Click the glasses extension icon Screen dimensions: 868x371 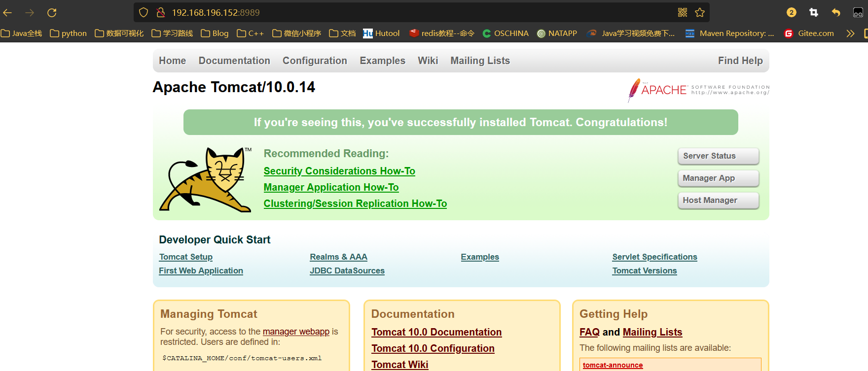point(858,12)
